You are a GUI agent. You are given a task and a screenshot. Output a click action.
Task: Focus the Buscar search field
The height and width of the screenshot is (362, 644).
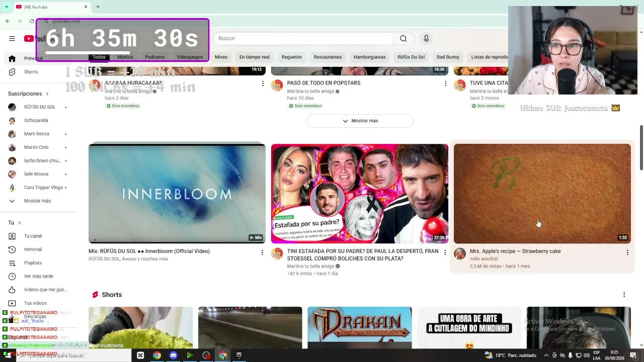[303, 38]
